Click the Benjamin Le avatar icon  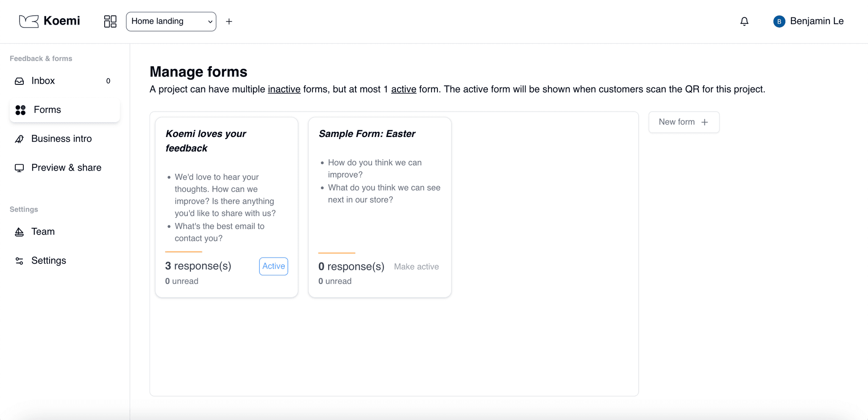(779, 21)
